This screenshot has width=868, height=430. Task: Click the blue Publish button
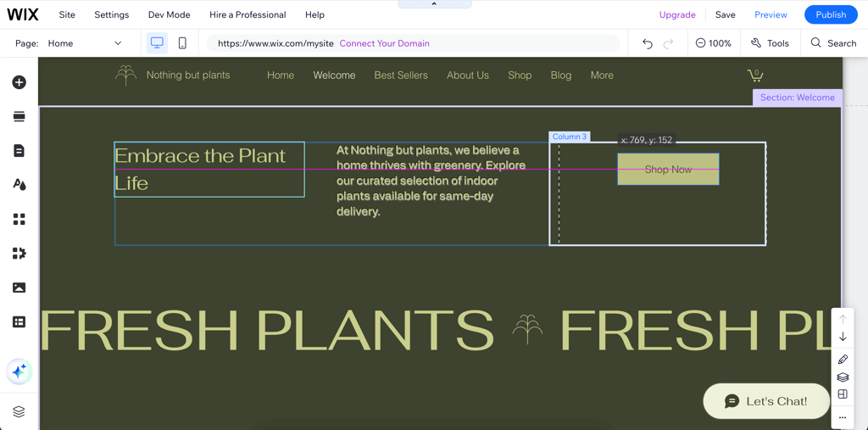(x=831, y=14)
